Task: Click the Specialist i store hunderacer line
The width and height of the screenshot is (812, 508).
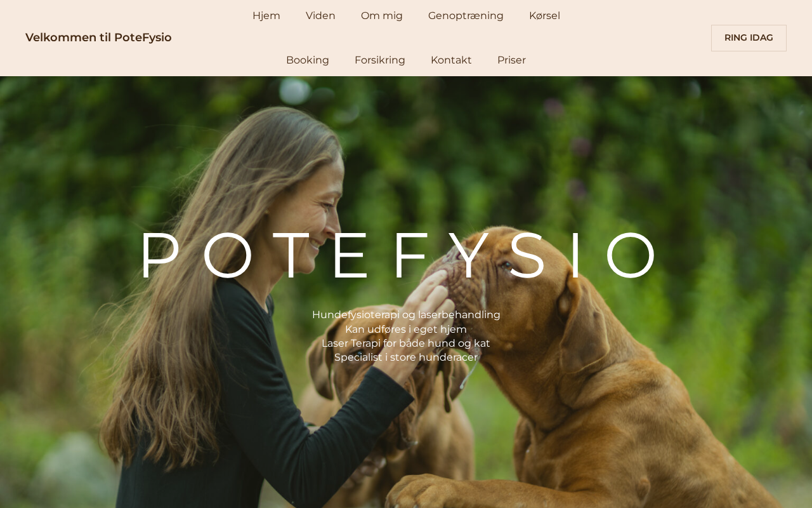Action: (x=406, y=358)
